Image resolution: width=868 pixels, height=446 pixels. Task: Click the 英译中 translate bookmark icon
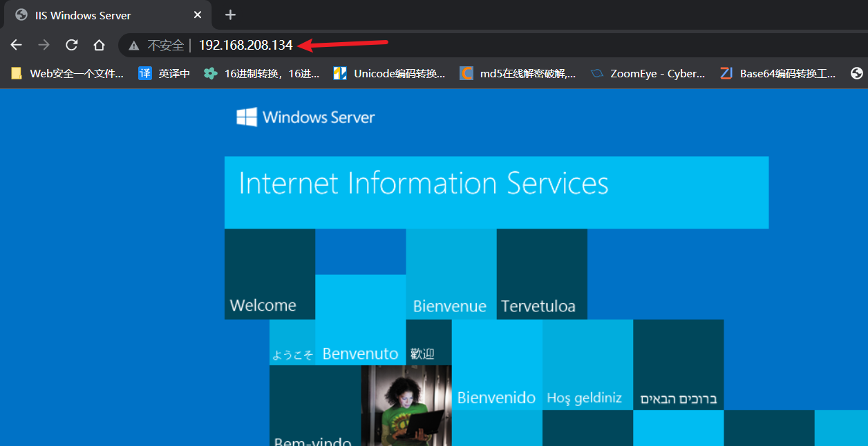tap(144, 73)
